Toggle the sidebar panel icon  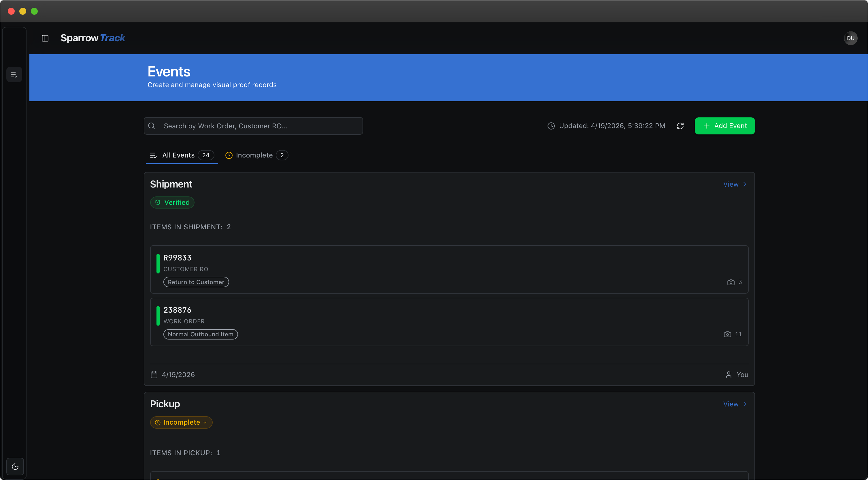45,38
